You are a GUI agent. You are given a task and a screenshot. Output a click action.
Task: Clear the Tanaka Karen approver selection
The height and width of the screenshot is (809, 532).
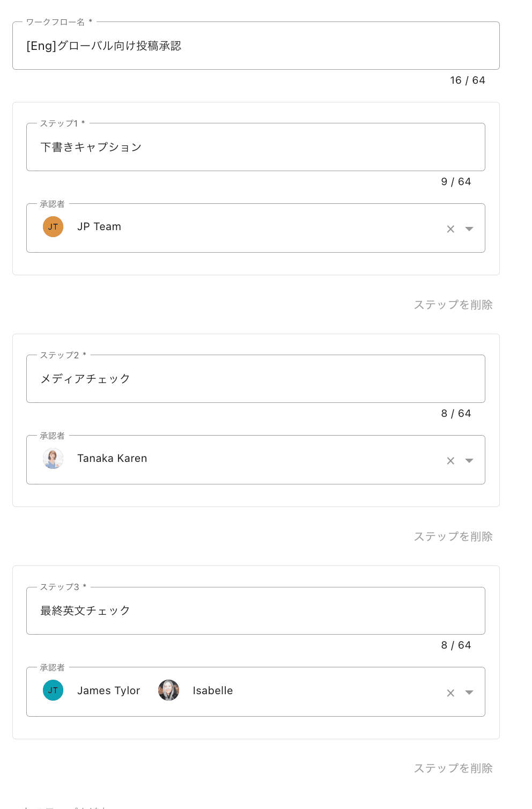[x=450, y=461]
